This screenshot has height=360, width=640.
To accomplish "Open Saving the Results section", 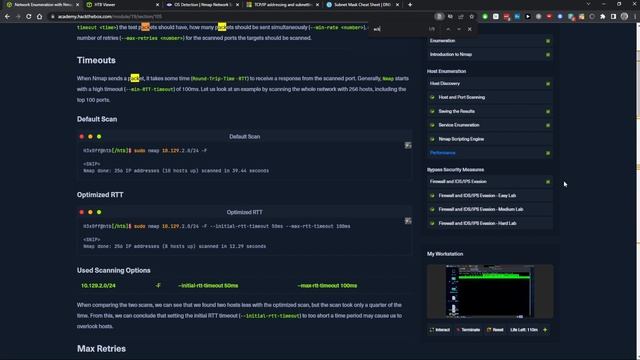I will point(490,111).
